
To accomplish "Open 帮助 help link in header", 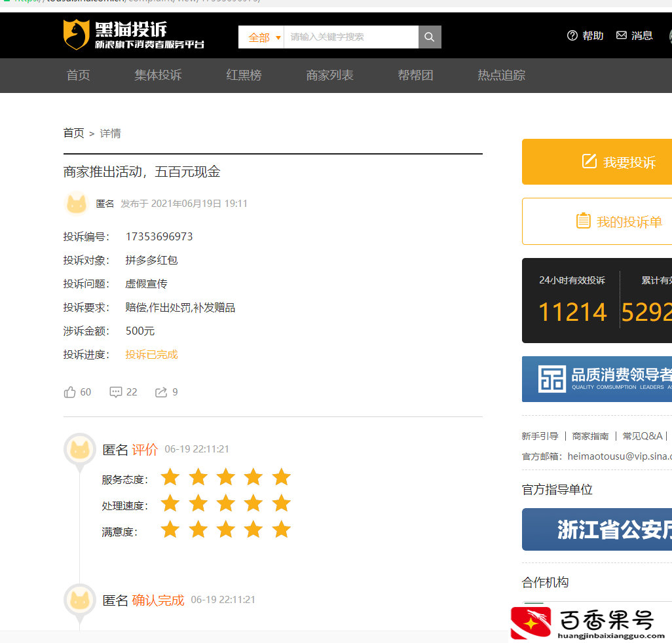I will (x=593, y=35).
